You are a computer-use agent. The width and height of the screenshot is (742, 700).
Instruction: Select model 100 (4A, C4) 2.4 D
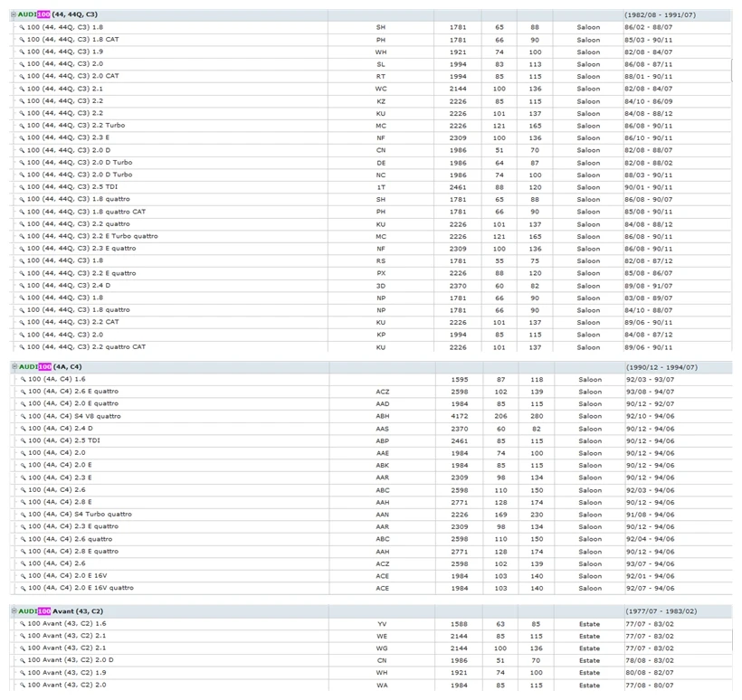click(x=61, y=428)
